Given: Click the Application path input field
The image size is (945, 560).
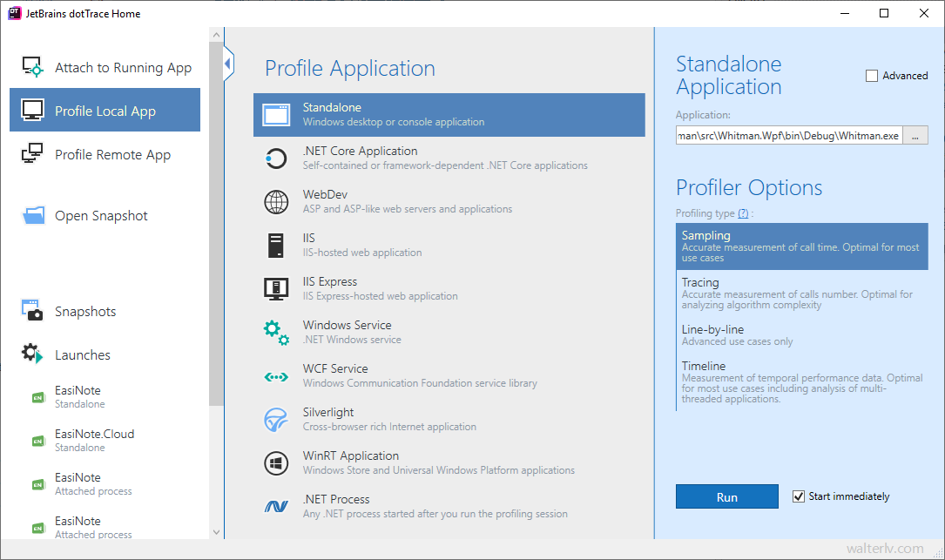Looking at the screenshot, I should (x=788, y=136).
